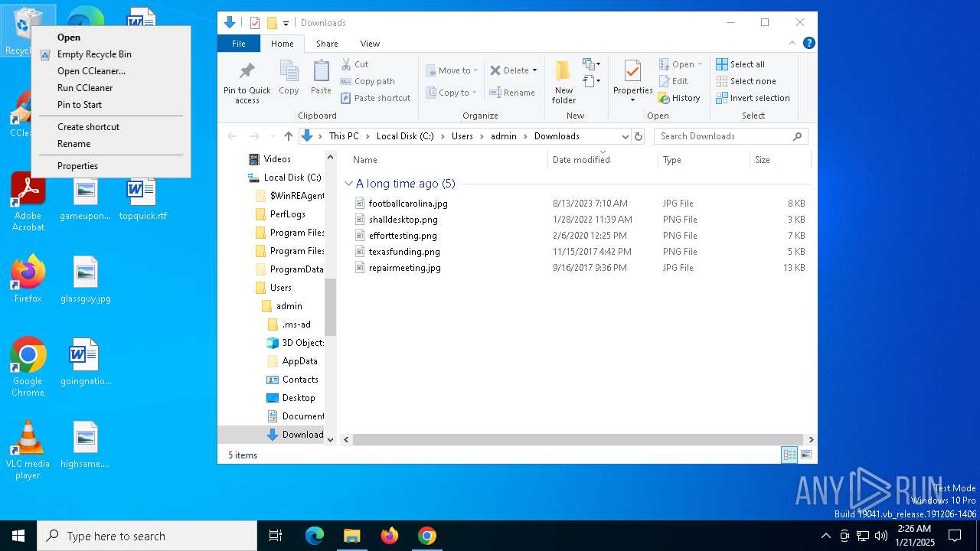The width and height of the screenshot is (980, 551).
Task: Open the Properties dropdown arrow in ribbon
Action: (632, 100)
